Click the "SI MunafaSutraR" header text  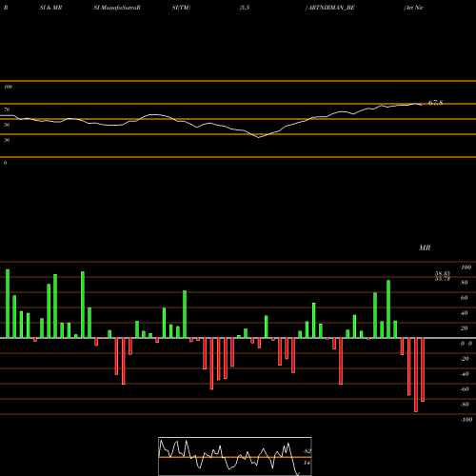(x=117, y=8)
